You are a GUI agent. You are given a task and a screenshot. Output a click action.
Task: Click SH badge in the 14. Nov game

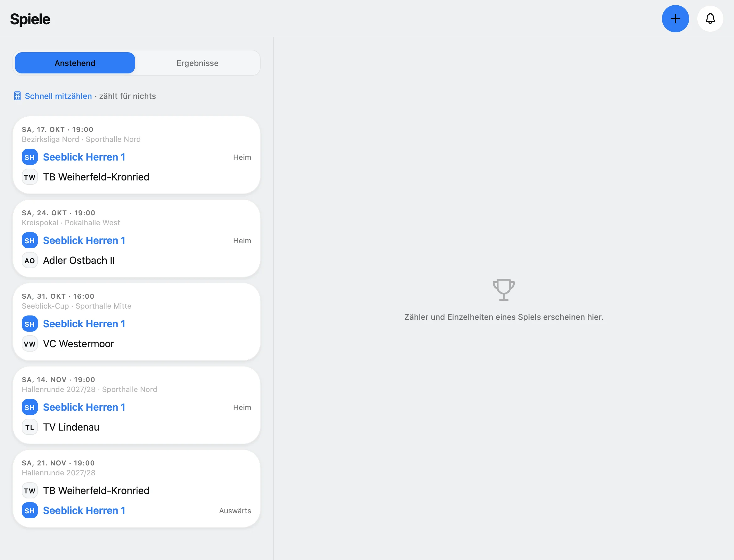[x=30, y=407]
